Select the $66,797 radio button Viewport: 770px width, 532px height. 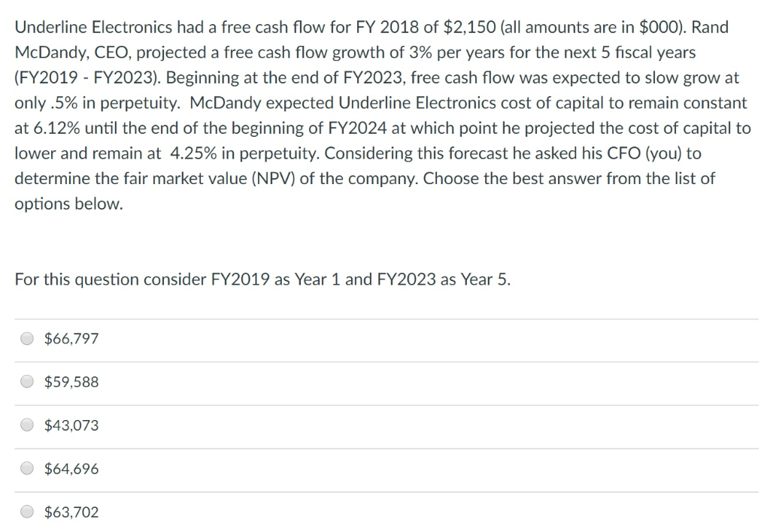click(27, 339)
